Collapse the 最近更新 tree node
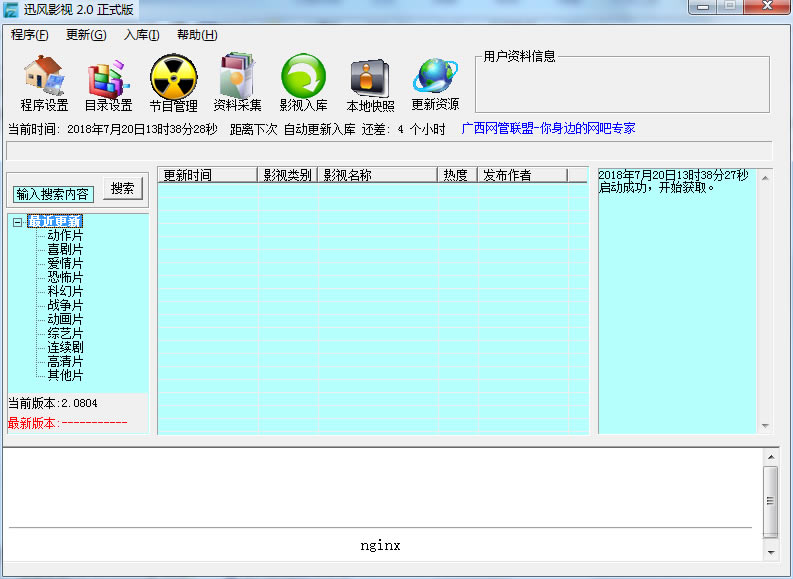 pyautogui.click(x=18, y=222)
